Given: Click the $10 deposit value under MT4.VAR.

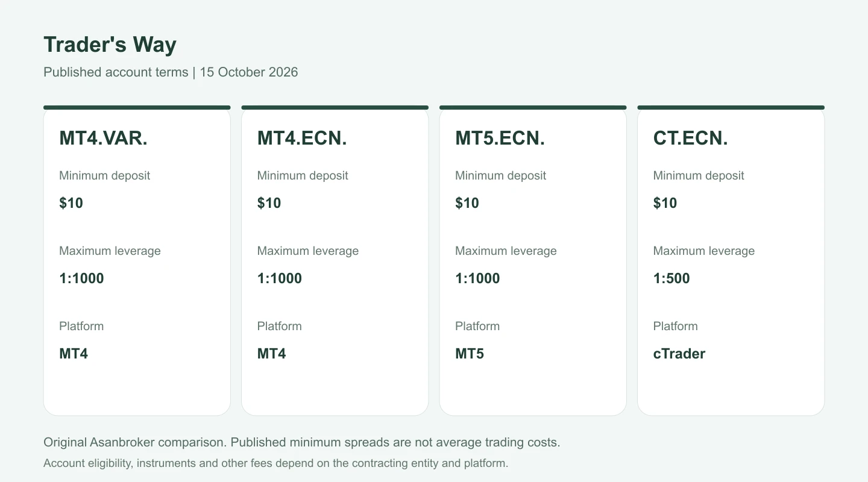Looking at the screenshot, I should point(71,203).
